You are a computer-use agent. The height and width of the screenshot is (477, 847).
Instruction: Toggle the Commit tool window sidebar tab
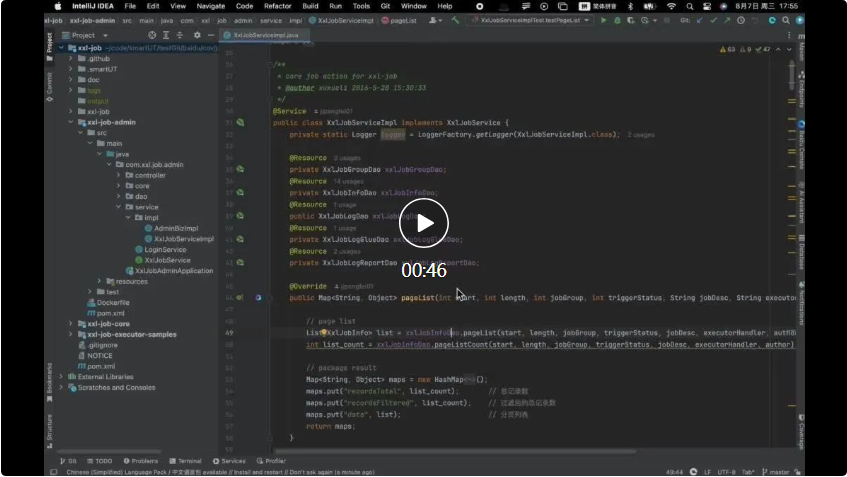pyautogui.click(x=48, y=85)
